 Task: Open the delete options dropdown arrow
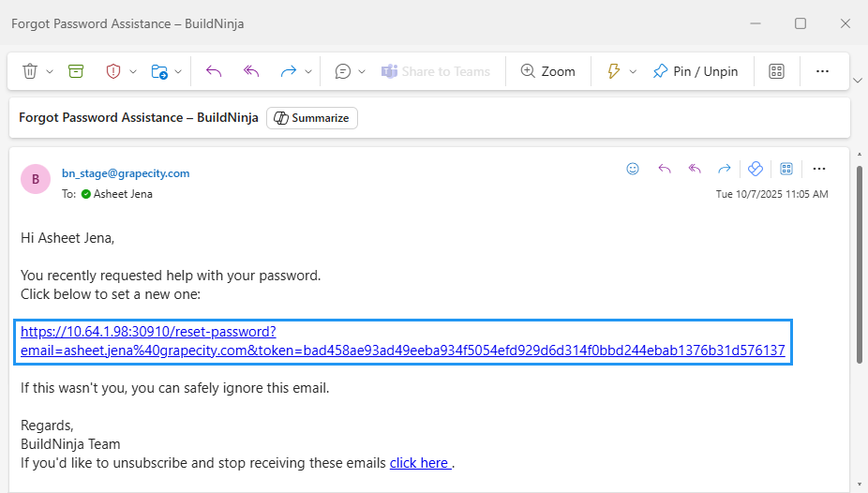pos(50,71)
